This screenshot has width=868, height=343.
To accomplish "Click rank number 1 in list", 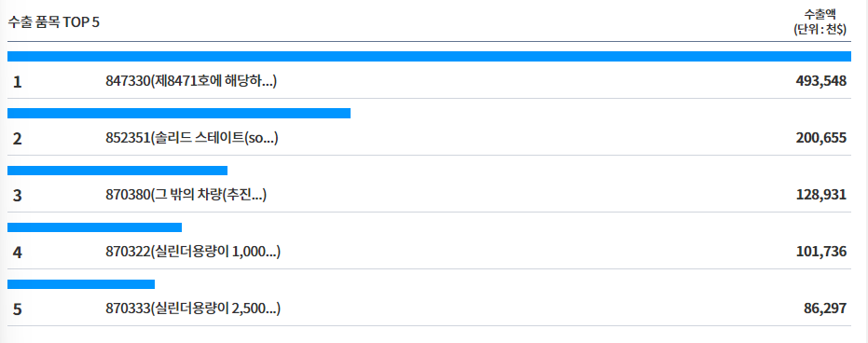I will (x=17, y=82).
